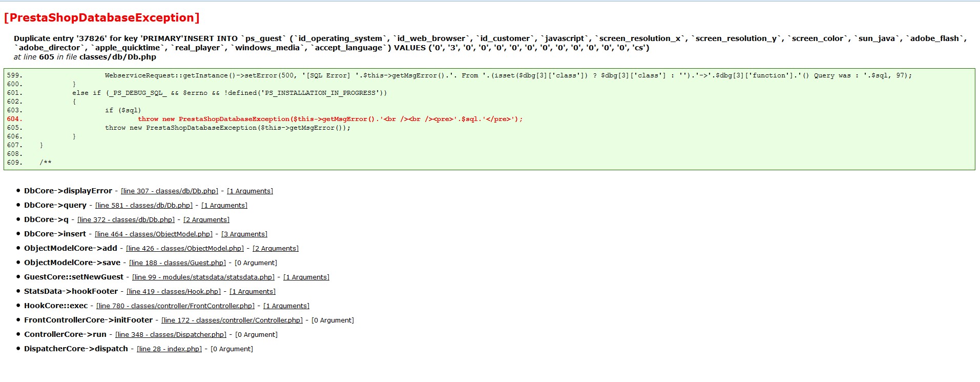
Task: Show arguments for StatsData->hookFooter
Action: 253,291
